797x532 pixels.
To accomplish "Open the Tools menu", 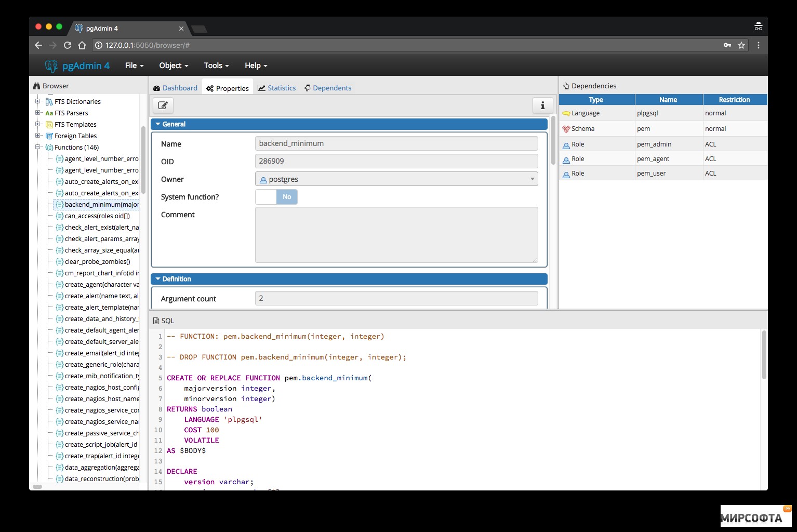I will click(x=216, y=65).
